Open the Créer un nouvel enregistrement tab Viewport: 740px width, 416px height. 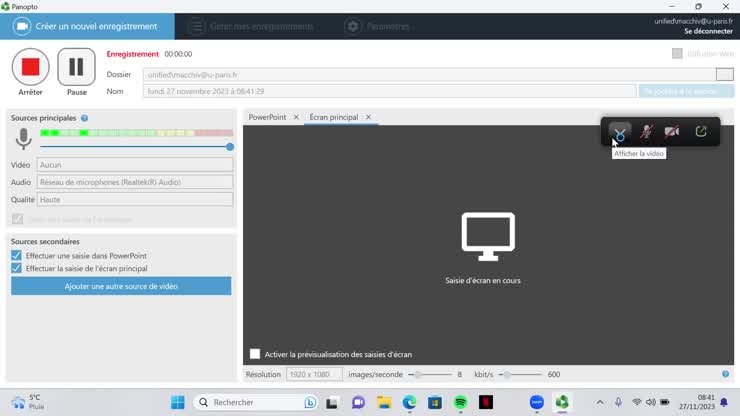(87, 26)
